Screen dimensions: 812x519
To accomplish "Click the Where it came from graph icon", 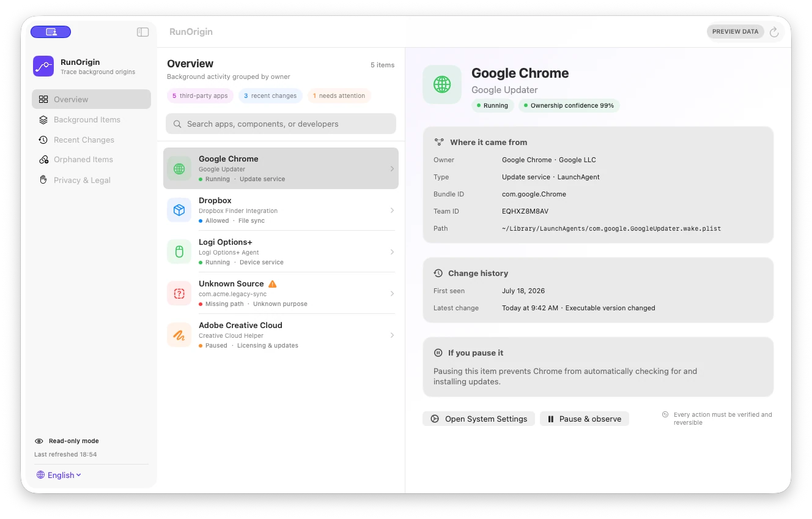I will click(439, 142).
